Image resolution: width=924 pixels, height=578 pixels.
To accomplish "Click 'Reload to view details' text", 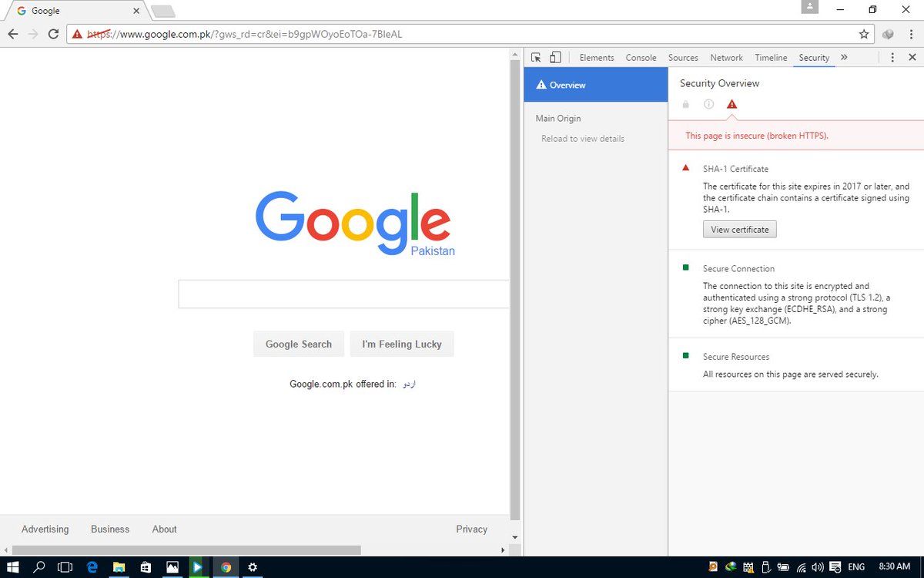I will click(583, 139).
